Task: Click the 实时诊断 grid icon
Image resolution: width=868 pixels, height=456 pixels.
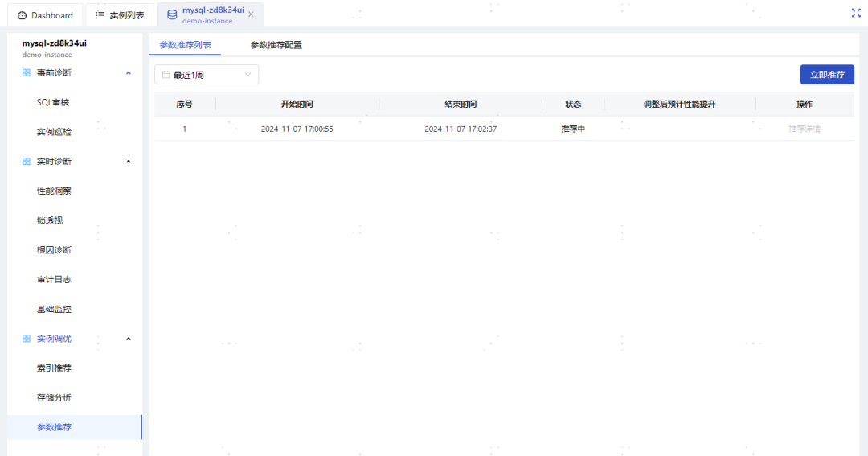Action: (x=26, y=161)
